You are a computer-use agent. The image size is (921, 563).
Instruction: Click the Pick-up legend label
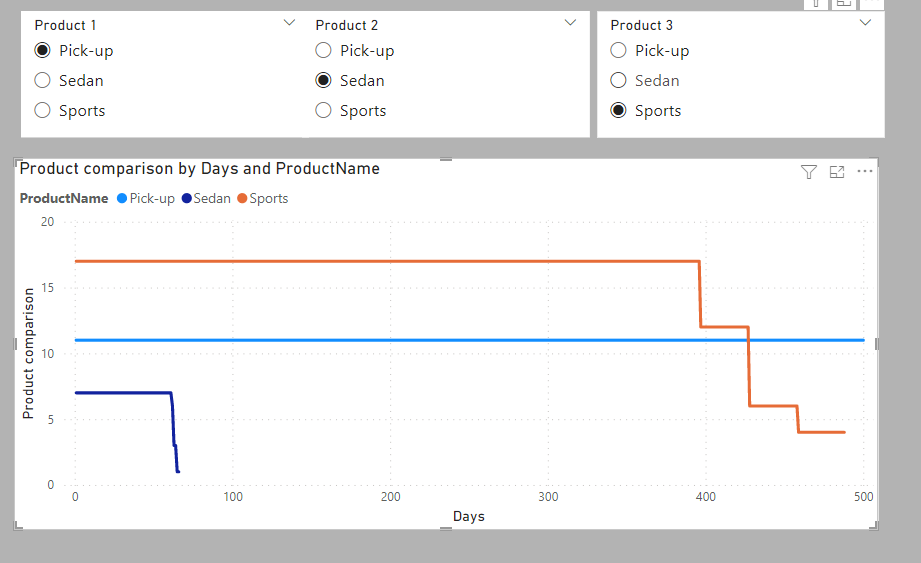(x=152, y=198)
